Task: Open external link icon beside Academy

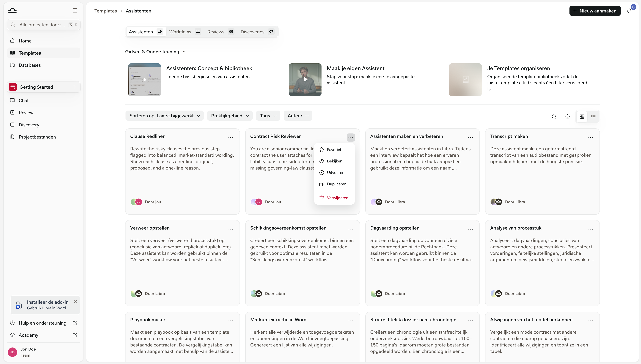Action: tap(75, 335)
